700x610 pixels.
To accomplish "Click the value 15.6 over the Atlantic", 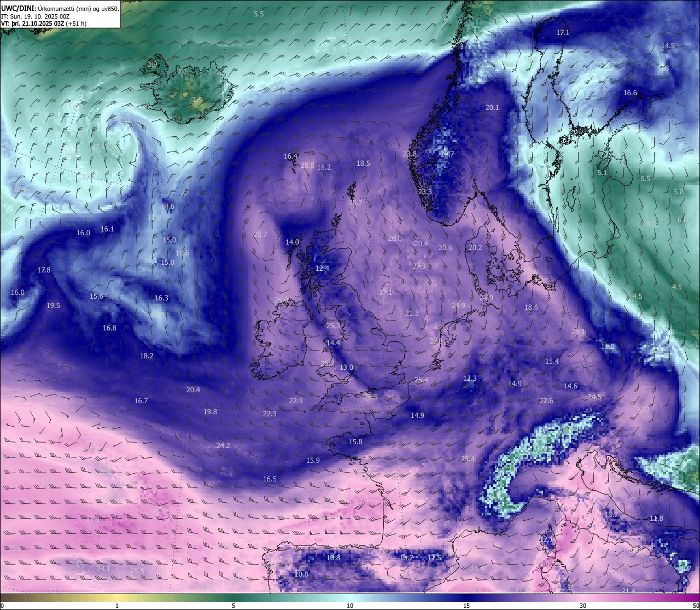I will coord(96,297).
